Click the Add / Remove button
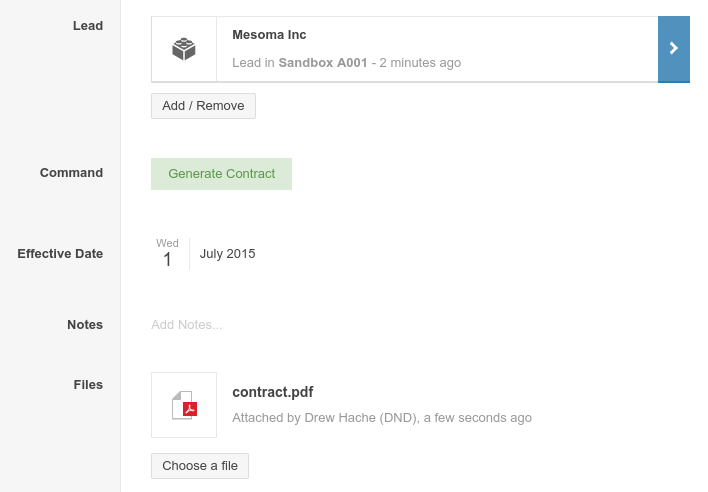Screen dimensions: 708x492 click(x=203, y=106)
